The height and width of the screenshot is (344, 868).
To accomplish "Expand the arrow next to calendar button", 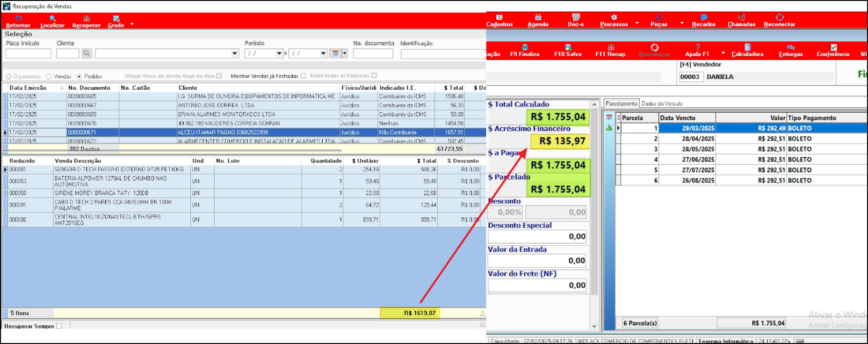I will coord(345,53).
